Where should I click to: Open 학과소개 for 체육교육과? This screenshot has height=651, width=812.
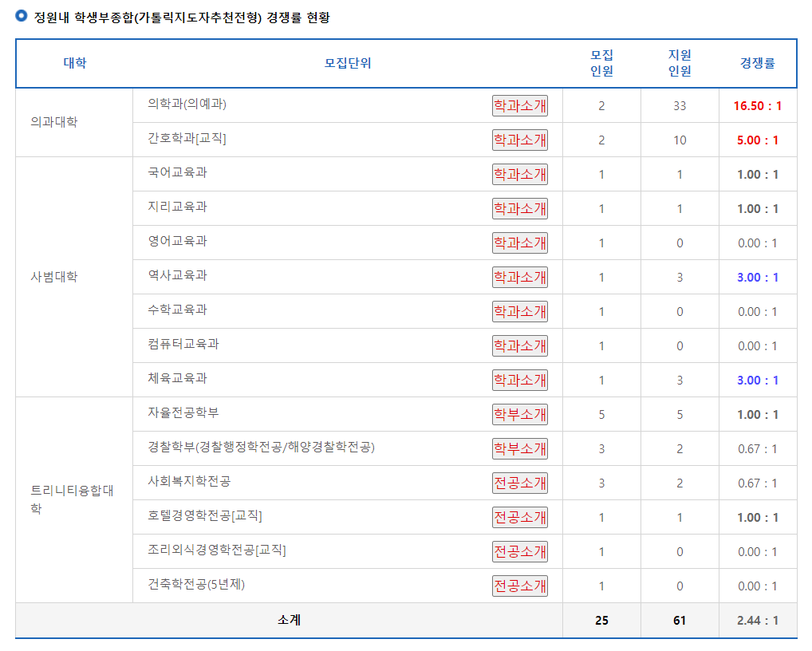(519, 379)
